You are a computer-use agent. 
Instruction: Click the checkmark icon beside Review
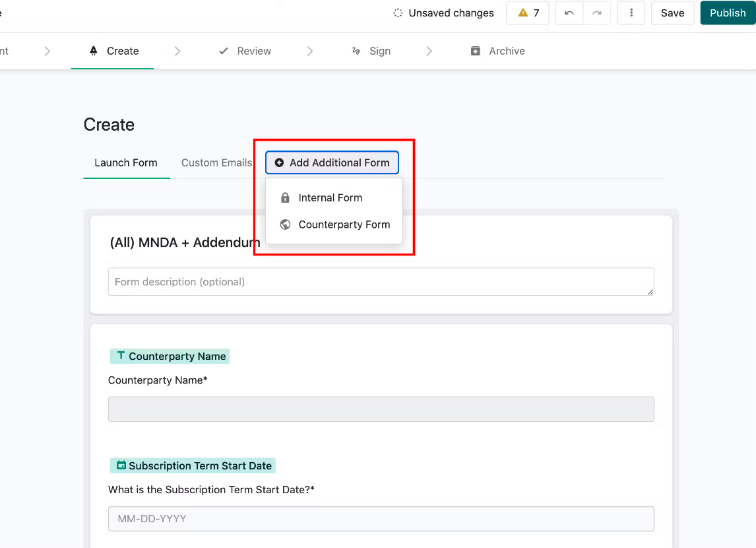click(223, 51)
